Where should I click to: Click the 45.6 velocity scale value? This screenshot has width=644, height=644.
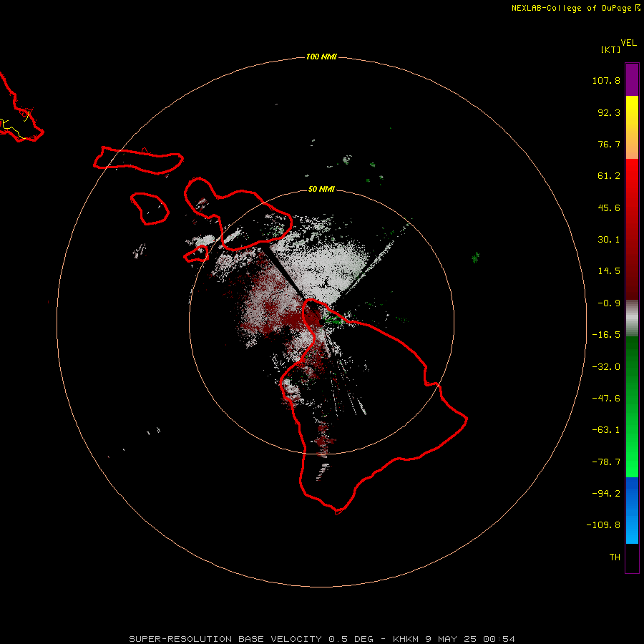(609, 208)
